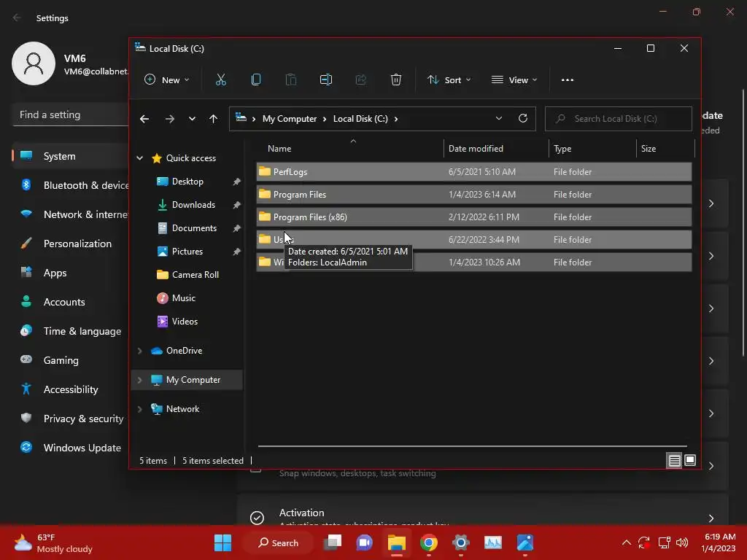Expand the address bar history dropdown
This screenshot has height=560, width=747.
(x=499, y=118)
